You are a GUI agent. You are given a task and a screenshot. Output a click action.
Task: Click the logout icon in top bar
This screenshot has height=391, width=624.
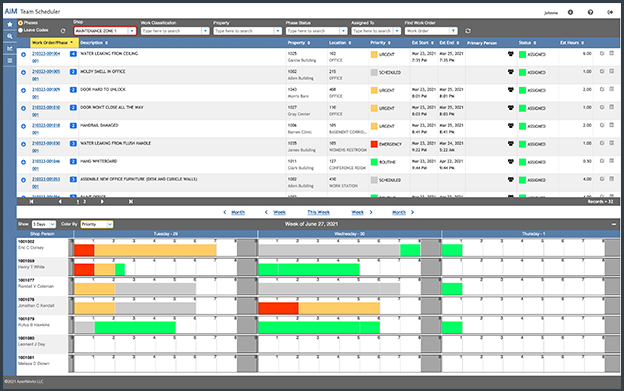click(x=610, y=12)
